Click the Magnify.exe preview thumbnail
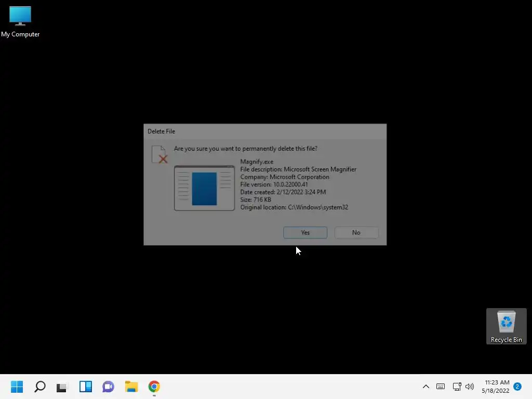532x399 pixels. point(204,188)
